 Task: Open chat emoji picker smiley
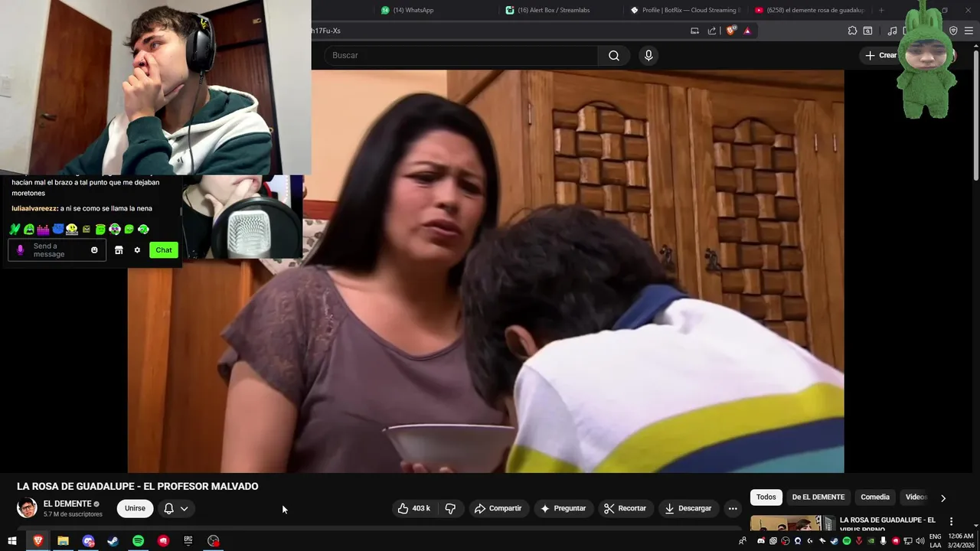click(94, 250)
